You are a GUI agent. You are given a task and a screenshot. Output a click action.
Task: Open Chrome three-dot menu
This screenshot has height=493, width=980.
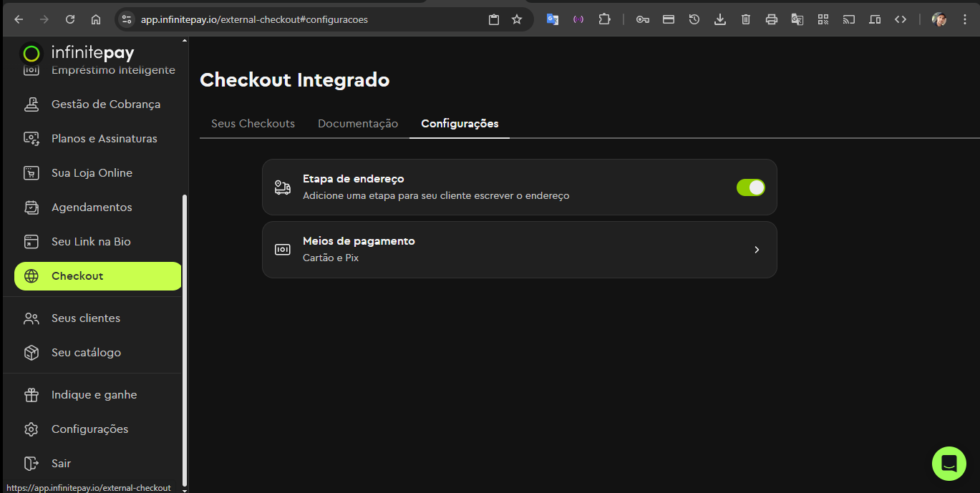[x=965, y=19]
